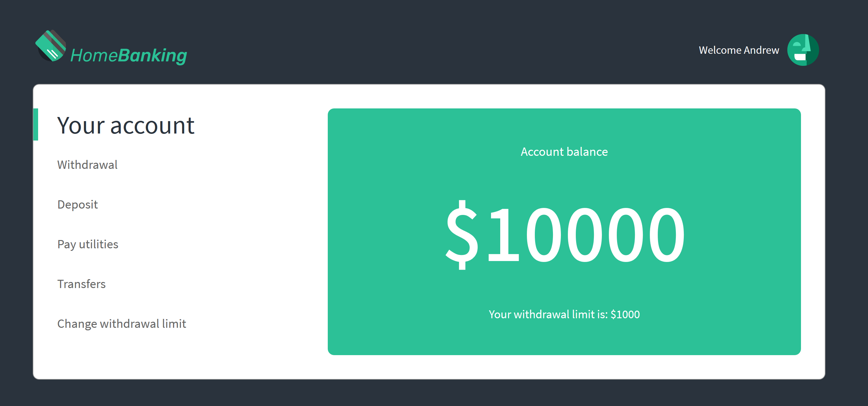Click the 10000 balance digits

tap(586, 234)
